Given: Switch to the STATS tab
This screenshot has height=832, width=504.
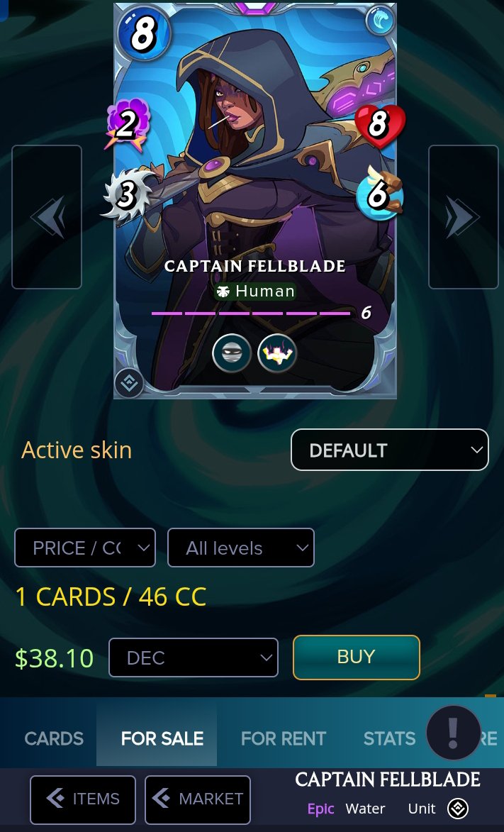Looking at the screenshot, I should point(389,738).
